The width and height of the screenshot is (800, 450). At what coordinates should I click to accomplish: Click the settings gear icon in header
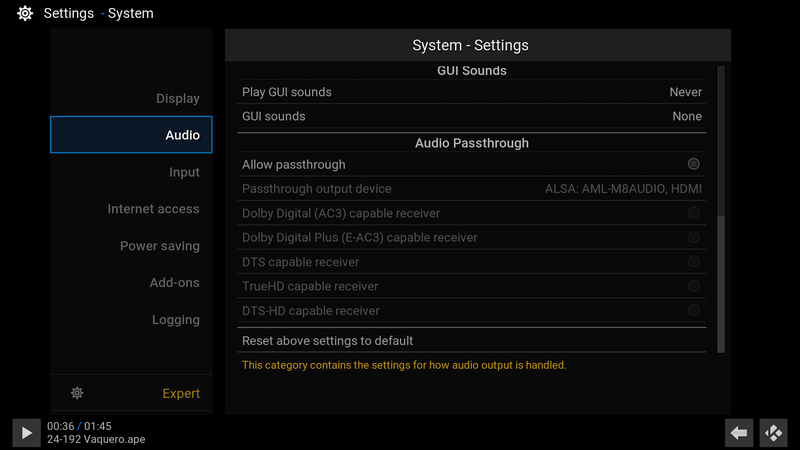(24, 14)
